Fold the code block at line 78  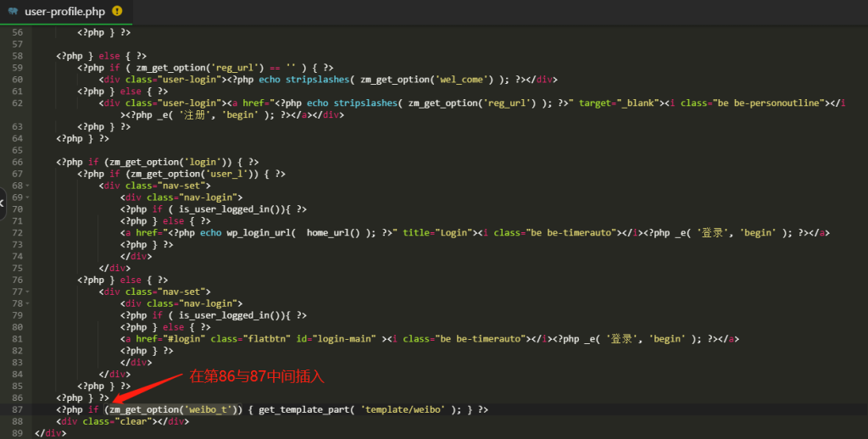pos(28,303)
